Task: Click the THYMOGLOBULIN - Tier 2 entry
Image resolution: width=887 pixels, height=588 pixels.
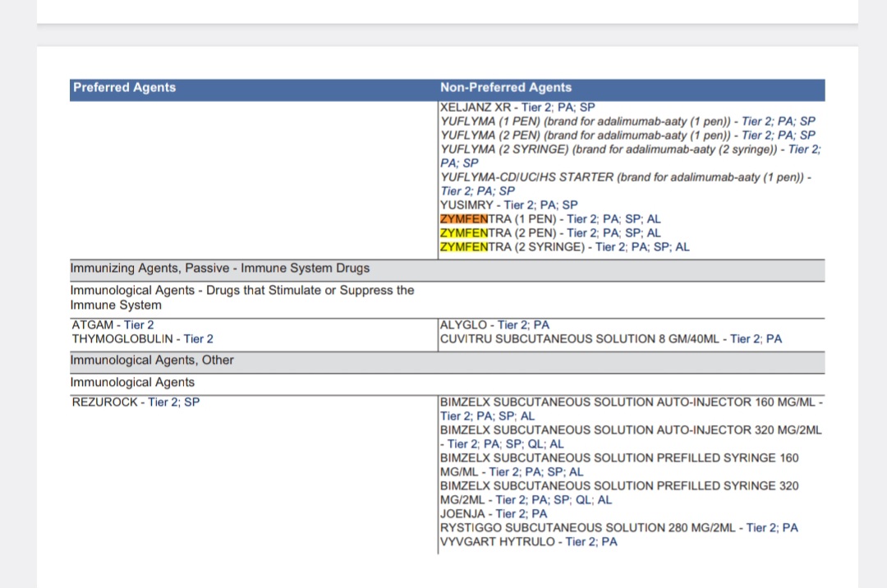Action: 143,339
